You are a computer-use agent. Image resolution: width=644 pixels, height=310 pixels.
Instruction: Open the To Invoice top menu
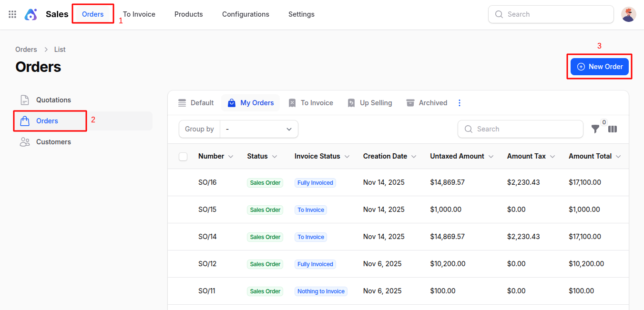click(x=139, y=14)
